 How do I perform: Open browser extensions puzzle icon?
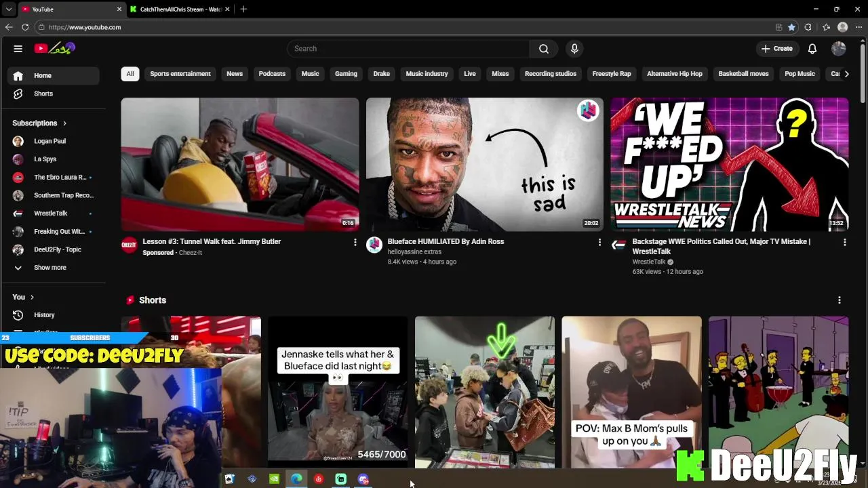click(x=808, y=27)
